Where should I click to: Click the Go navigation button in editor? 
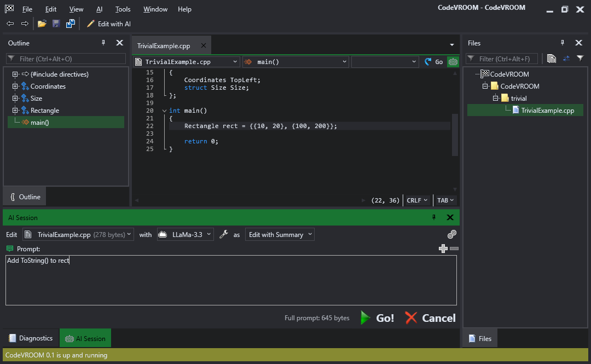coord(433,62)
